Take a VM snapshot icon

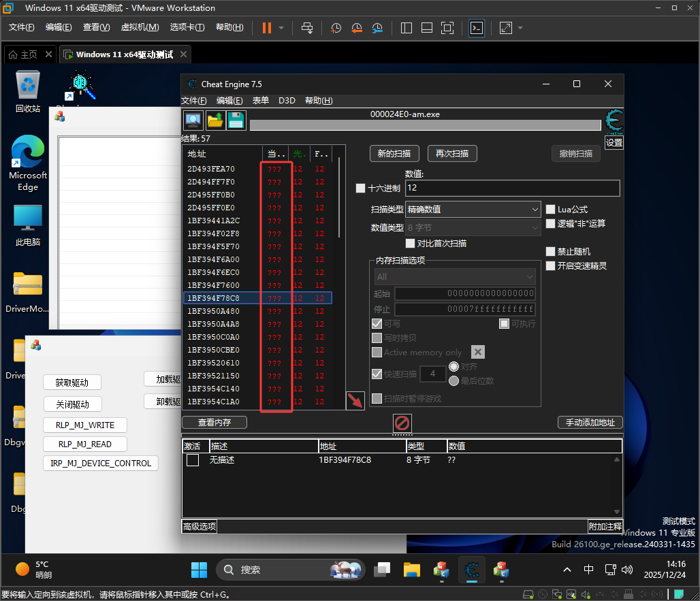(x=336, y=28)
